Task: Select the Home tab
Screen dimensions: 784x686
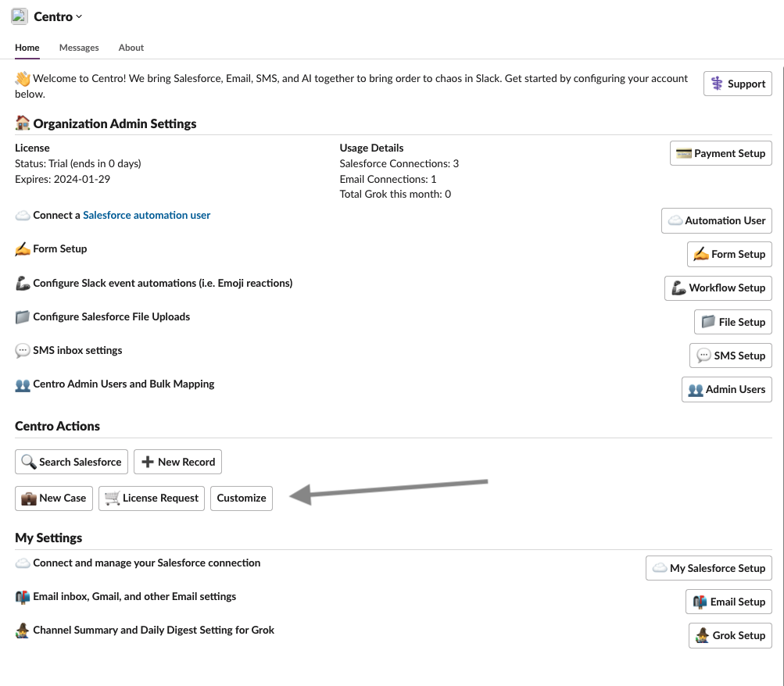Action: (27, 48)
